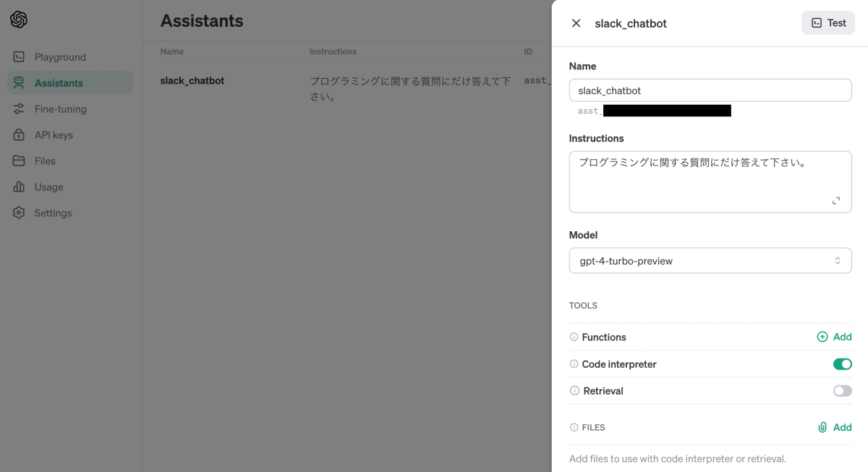Click the Settings gear icon
The width and height of the screenshot is (868, 472).
point(20,213)
